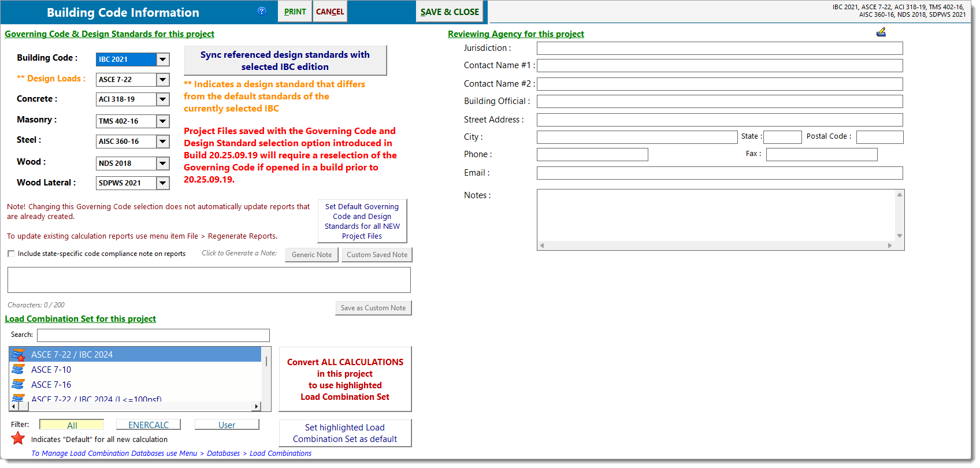Open the Steel AISC 360-16 dropdown
Screen dimensions: 980x468
click(163, 142)
